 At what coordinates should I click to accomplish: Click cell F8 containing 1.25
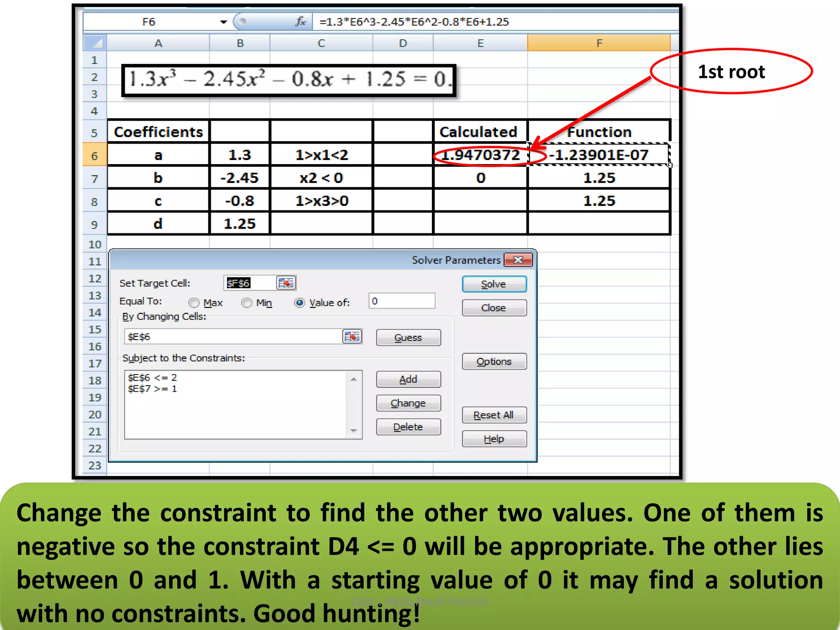[x=599, y=201]
